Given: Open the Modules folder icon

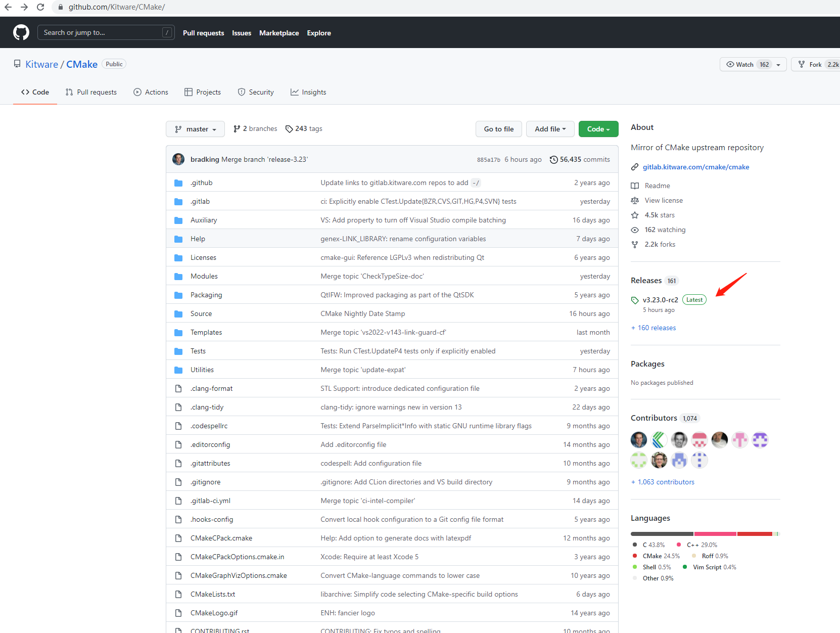Looking at the screenshot, I should (178, 277).
